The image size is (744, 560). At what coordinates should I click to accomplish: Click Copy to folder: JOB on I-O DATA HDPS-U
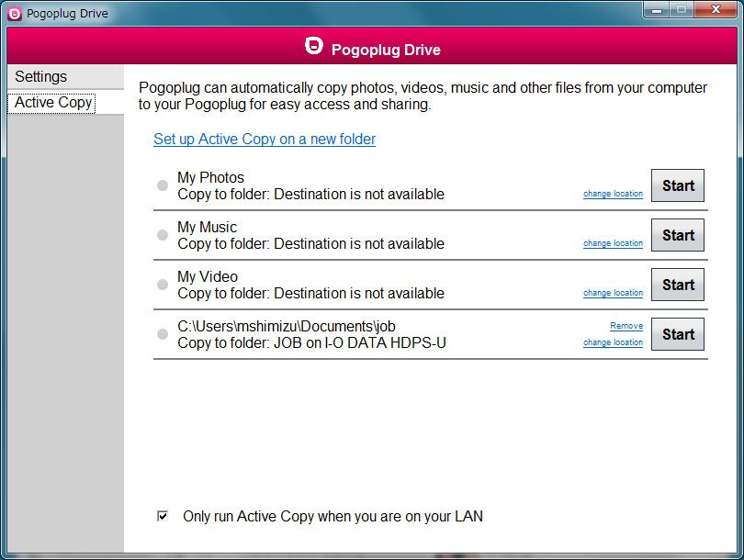(x=311, y=342)
